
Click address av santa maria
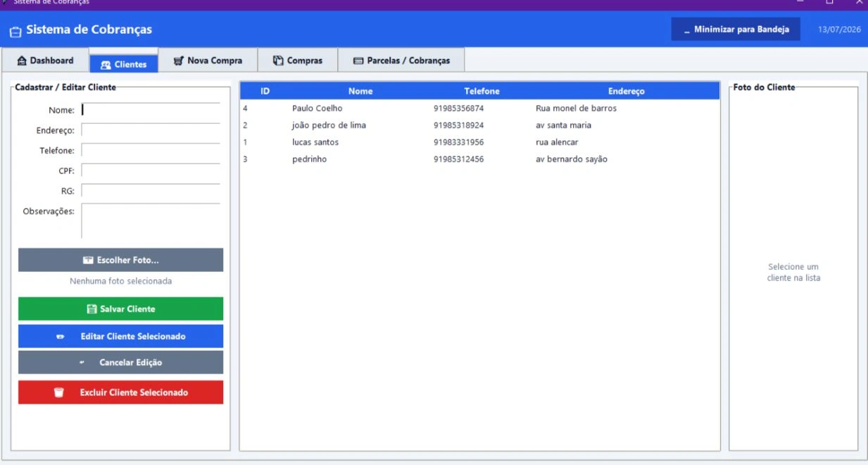pos(563,125)
